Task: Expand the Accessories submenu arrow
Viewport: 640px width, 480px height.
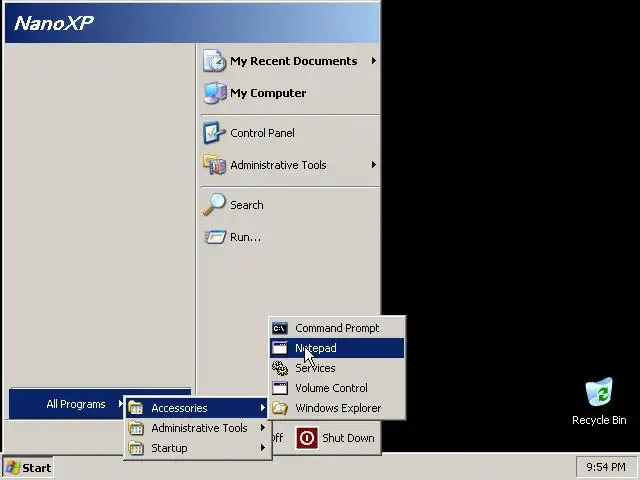Action: point(263,408)
